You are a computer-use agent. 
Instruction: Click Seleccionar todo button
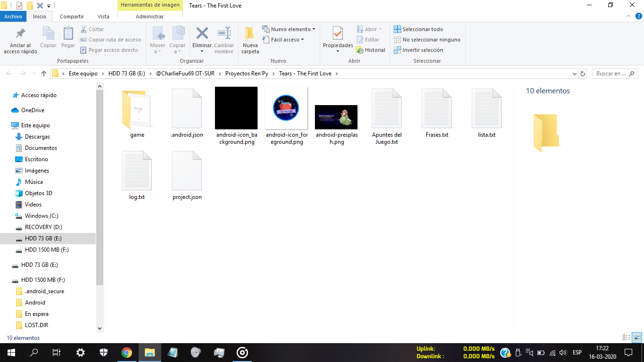click(x=418, y=29)
